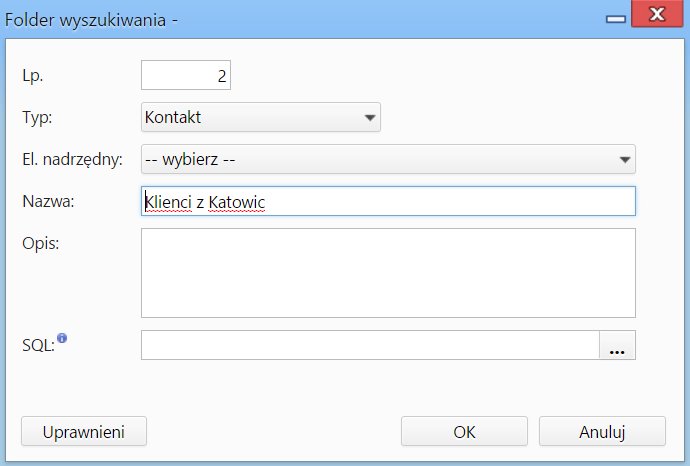This screenshot has width=690, height=466.
Task: Click the Uprawnieni button
Action: click(x=84, y=432)
